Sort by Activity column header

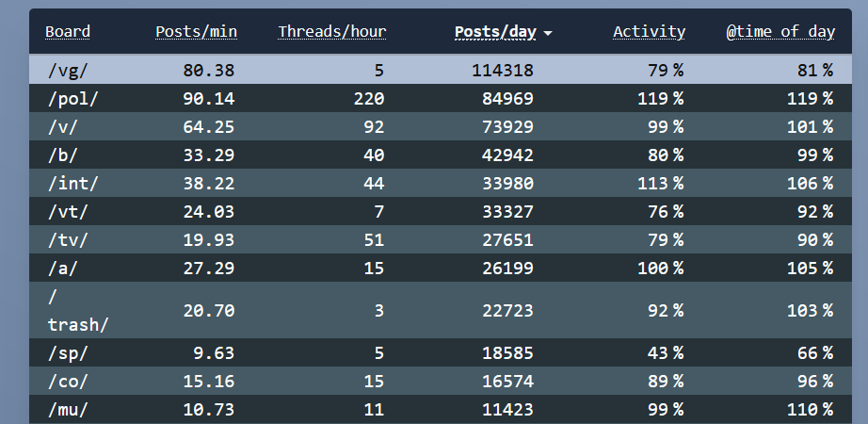[x=649, y=32]
